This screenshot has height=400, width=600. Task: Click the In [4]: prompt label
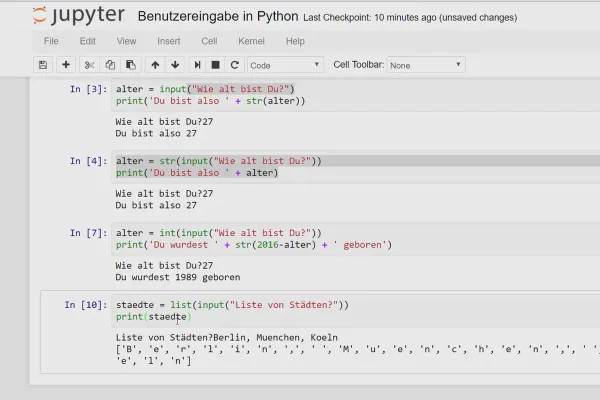[88, 161]
